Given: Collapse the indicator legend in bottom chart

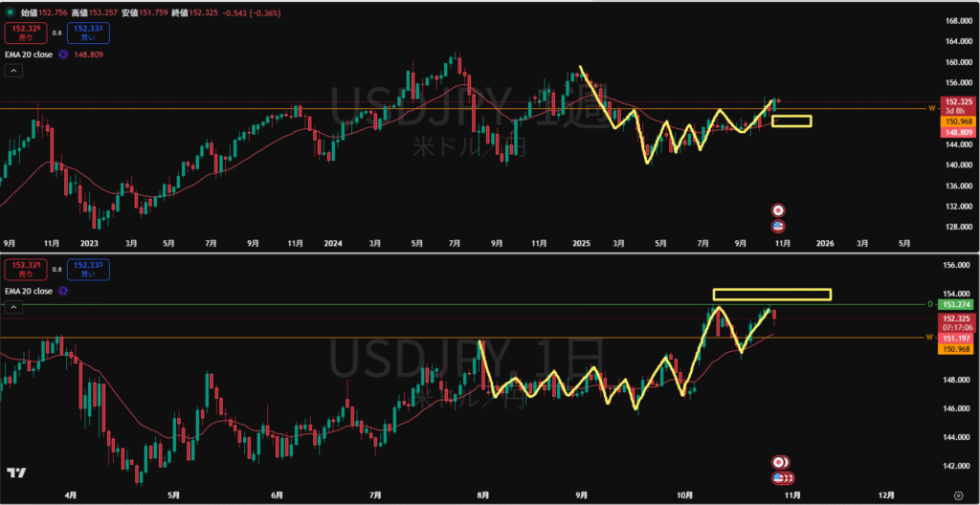Looking at the screenshot, I should (x=13, y=306).
